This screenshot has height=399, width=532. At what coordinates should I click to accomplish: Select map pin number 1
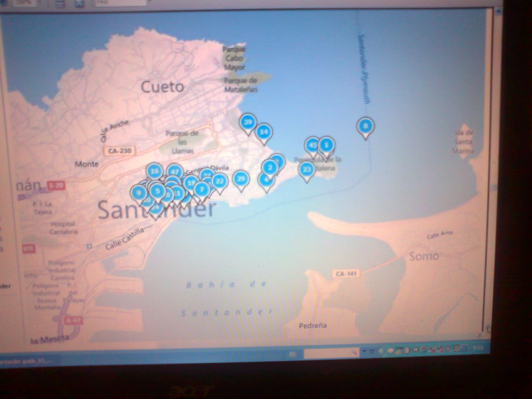point(326,145)
